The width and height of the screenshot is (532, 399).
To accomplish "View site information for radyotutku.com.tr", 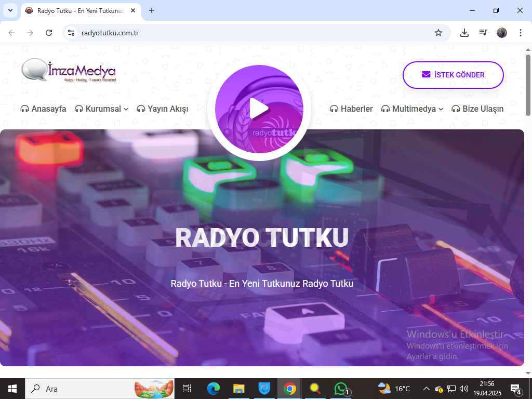I will (x=71, y=33).
